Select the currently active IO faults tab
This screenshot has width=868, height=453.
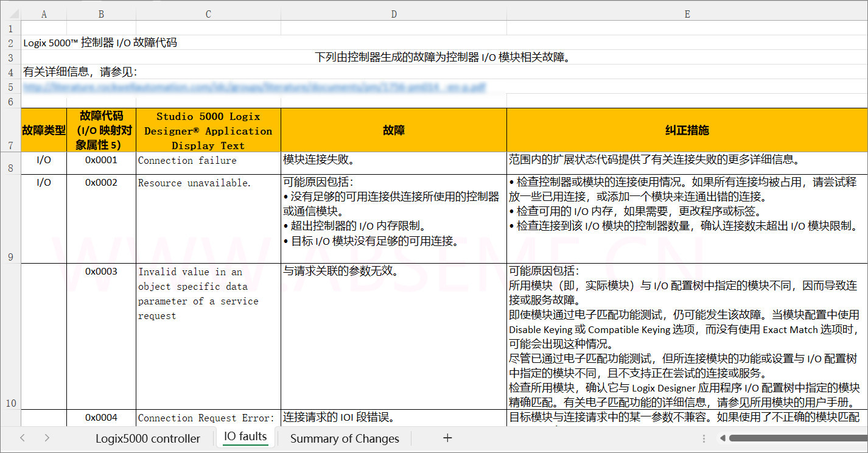click(245, 437)
